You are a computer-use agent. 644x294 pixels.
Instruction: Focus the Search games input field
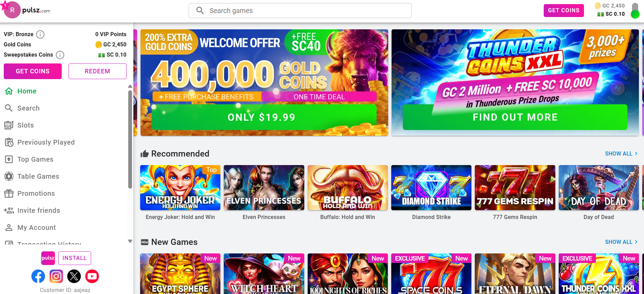tap(300, 11)
